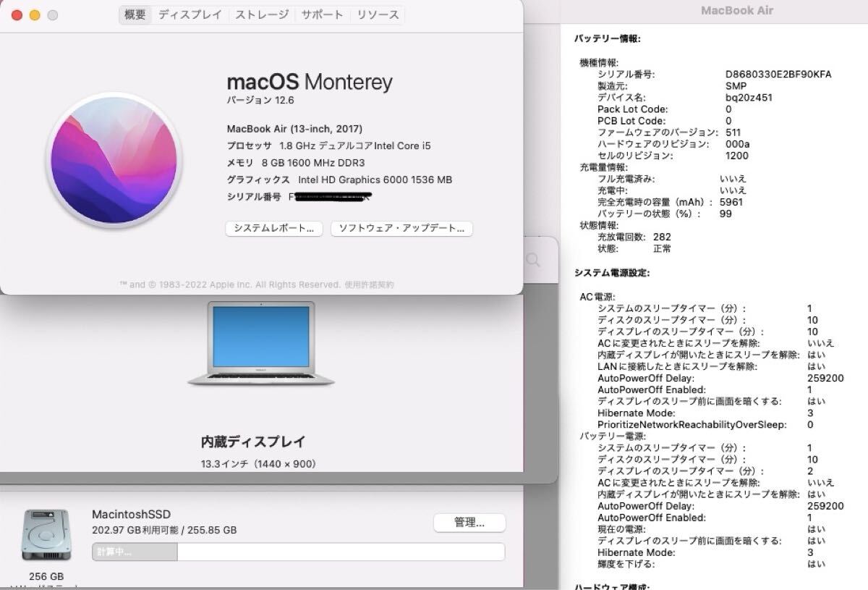Open the ディスプレイ tab

coord(190,14)
